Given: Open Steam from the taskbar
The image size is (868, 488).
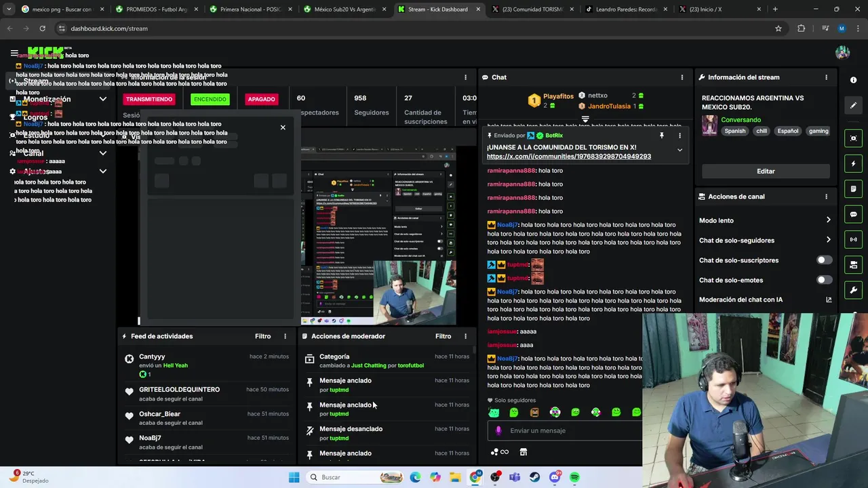Looking at the screenshot, I should 535,477.
